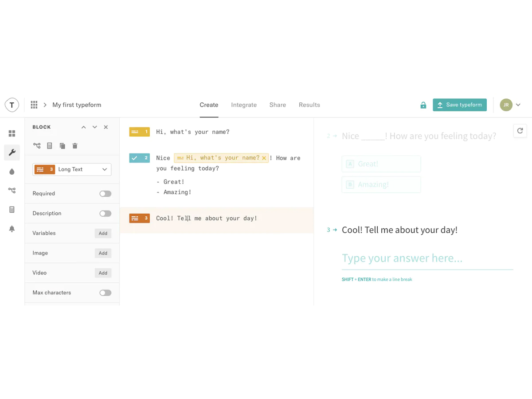This screenshot has width=532, height=399.
Task: Click the 'Type your answer here' field
Action: pos(427,258)
